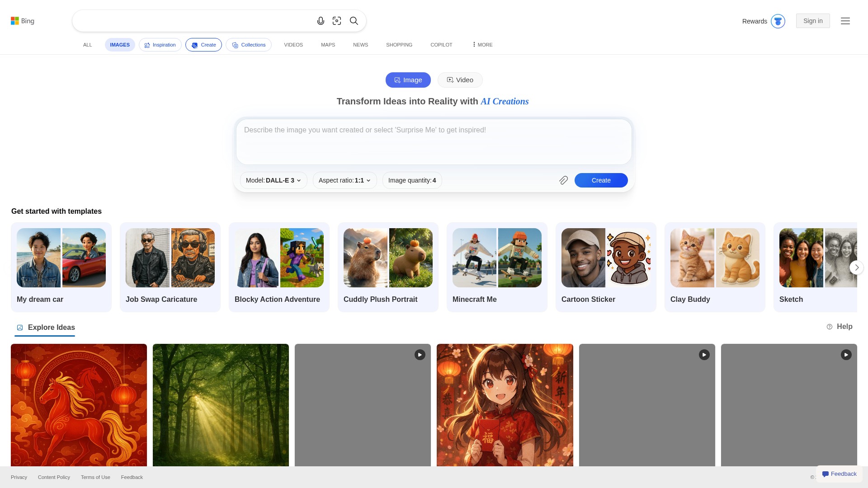The height and width of the screenshot is (488, 868).
Task: Open visual search camera icon
Action: (337, 21)
